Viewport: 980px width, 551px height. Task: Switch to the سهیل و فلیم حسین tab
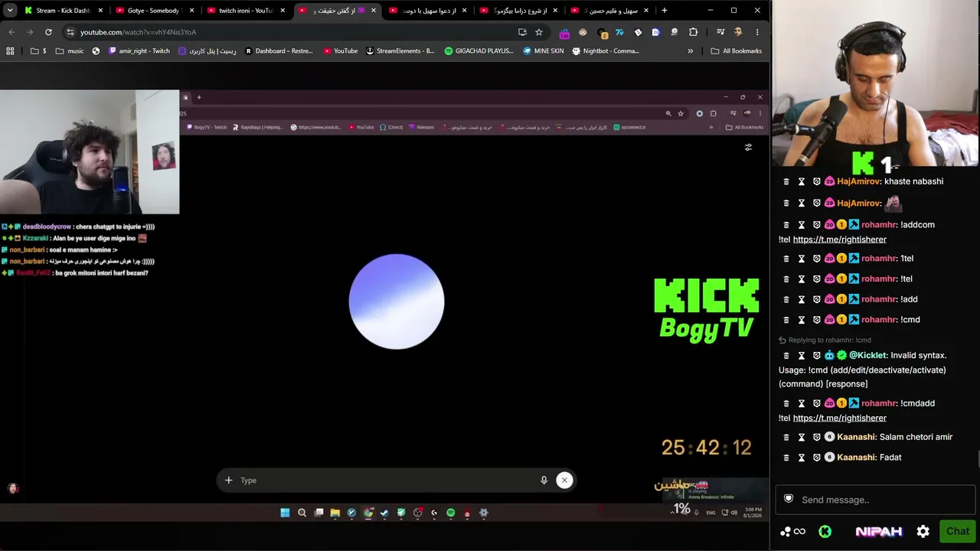click(x=609, y=11)
